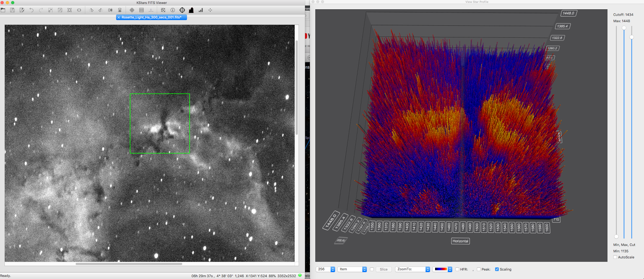The width and height of the screenshot is (644, 279).
Task: Toggle the selection target reticle icon
Action: tap(182, 10)
